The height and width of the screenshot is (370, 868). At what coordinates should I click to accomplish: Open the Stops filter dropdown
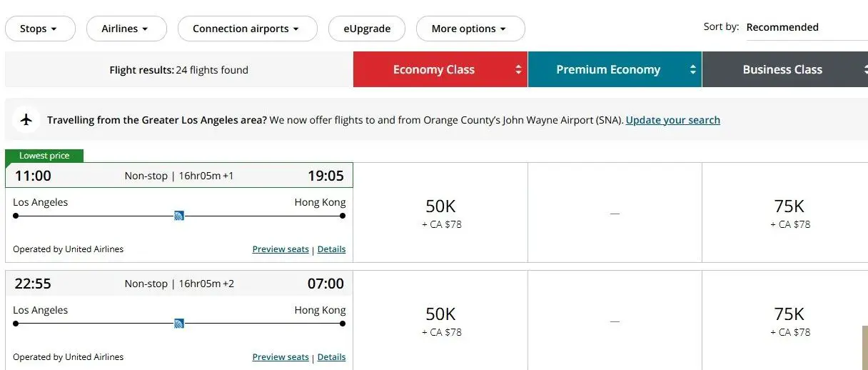click(40, 29)
